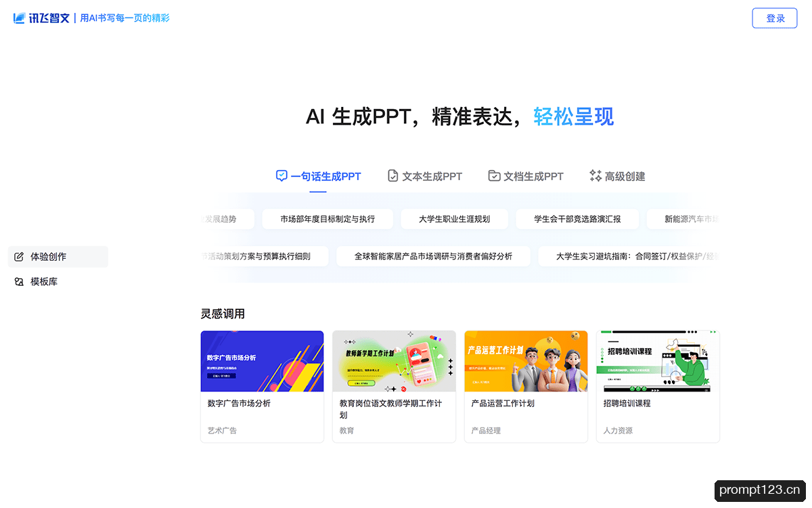Image resolution: width=812 pixels, height=508 pixels.
Task: Click the 一句话生成PPT chat icon
Action: [281, 176]
